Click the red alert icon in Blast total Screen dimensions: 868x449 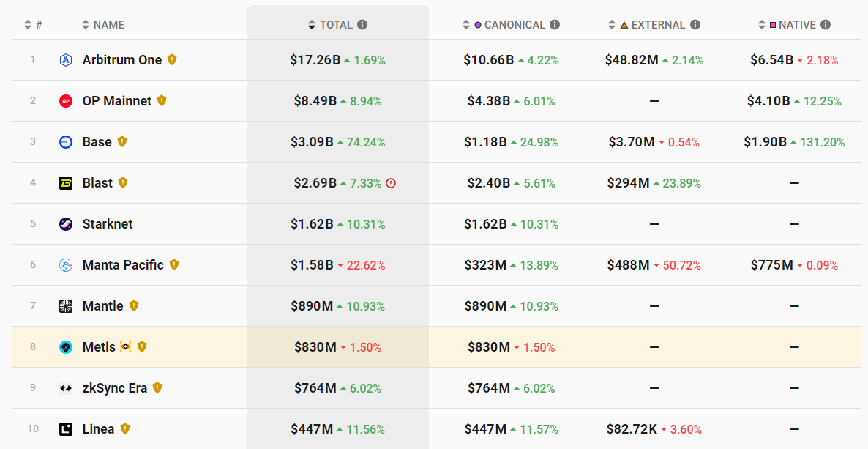[x=391, y=183]
